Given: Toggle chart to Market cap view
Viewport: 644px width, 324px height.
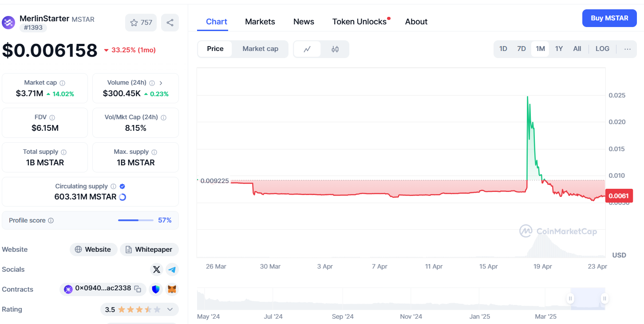Looking at the screenshot, I should pos(260,49).
